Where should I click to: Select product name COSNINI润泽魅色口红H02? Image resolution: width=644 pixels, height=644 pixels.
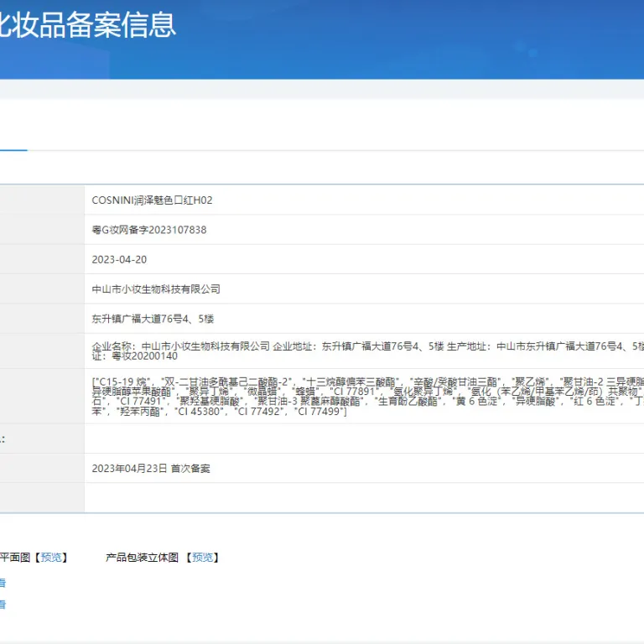pyautogui.click(x=152, y=200)
